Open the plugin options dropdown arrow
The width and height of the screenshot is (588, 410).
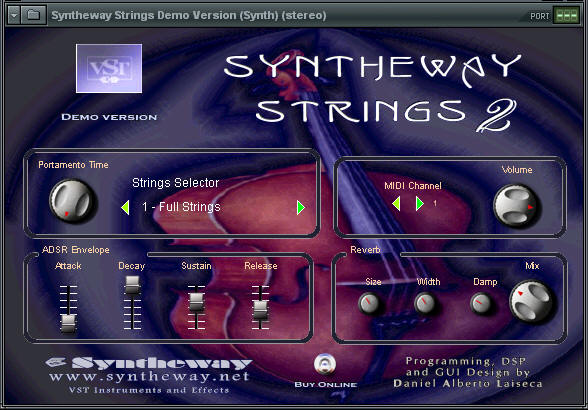[14, 15]
